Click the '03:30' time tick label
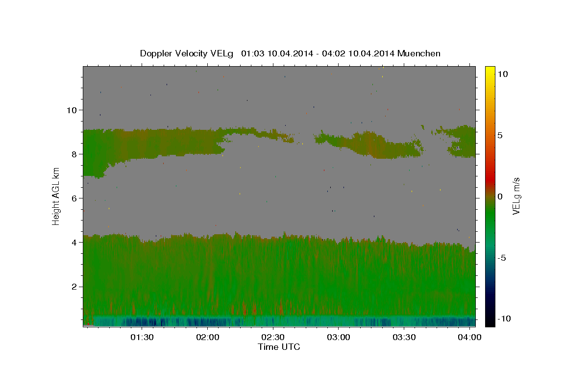The width and height of the screenshot is (588, 392). 404,338
